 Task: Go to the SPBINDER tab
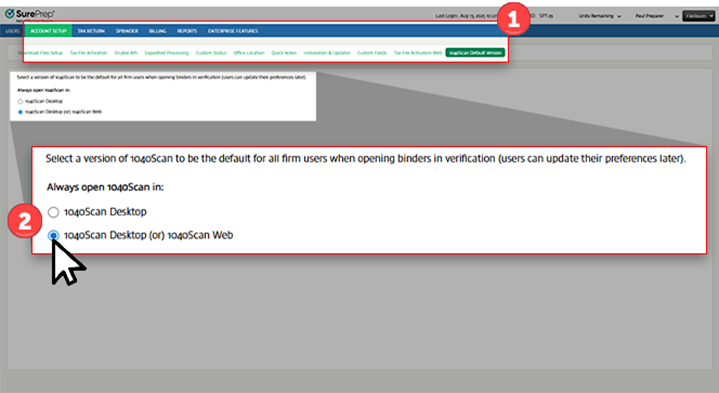click(x=127, y=31)
